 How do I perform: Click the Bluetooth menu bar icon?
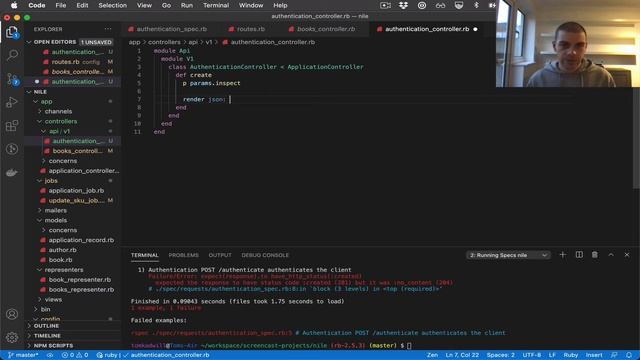476,5
